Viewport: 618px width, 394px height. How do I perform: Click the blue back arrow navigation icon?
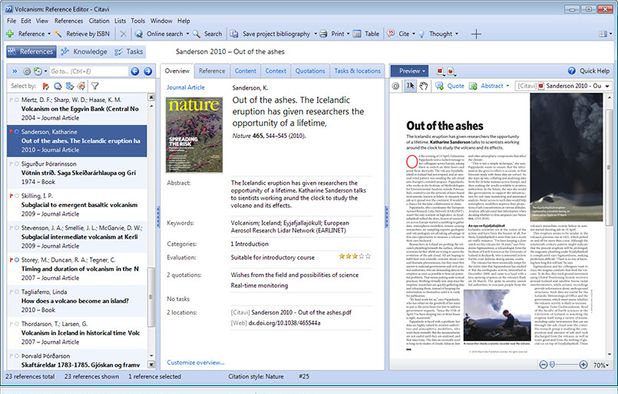click(x=135, y=71)
